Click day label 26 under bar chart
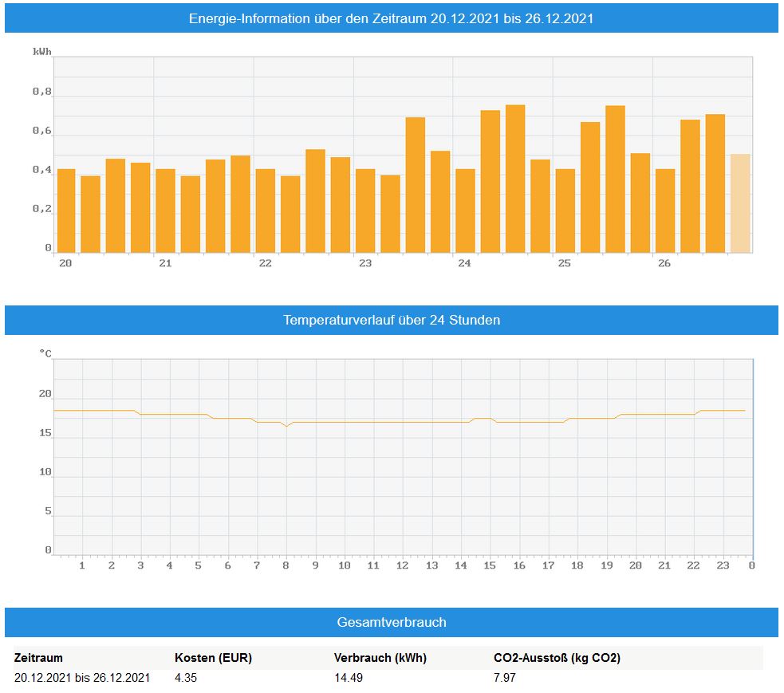 664,263
